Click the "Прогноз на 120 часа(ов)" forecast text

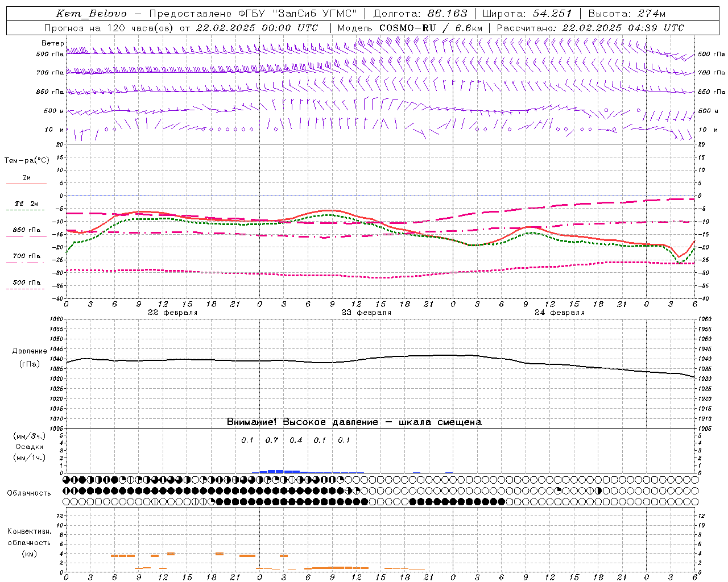coord(110,28)
